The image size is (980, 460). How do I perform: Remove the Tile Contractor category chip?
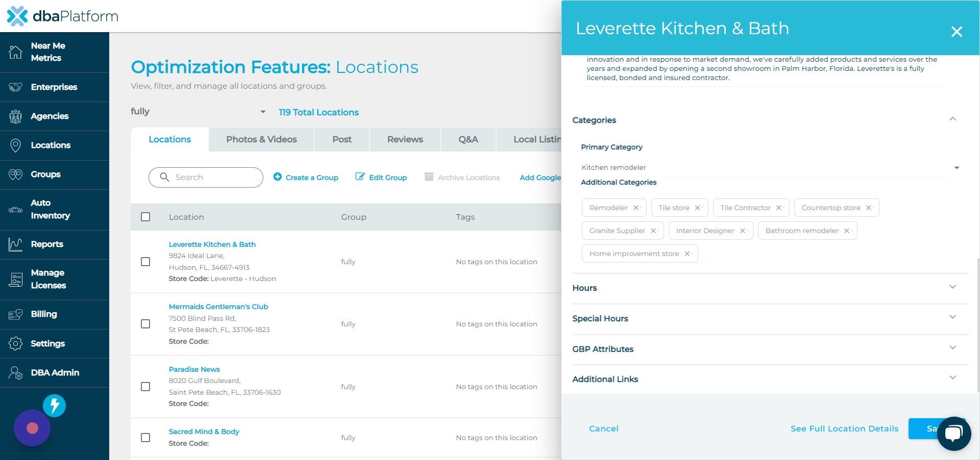[x=779, y=208]
